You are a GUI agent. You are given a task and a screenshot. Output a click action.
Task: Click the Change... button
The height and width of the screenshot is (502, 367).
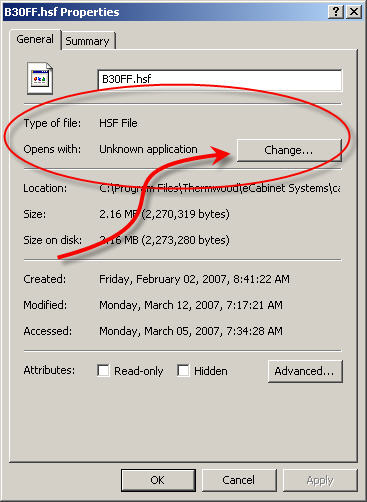pyautogui.click(x=289, y=150)
